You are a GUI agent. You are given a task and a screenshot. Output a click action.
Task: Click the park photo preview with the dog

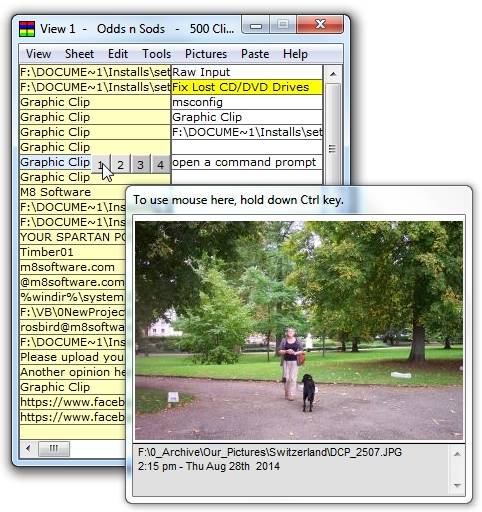pyautogui.click(x=299, y=330)
